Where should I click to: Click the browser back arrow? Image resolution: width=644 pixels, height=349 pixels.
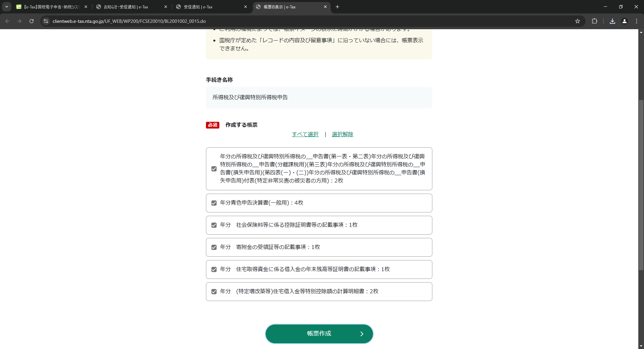[7, 21]
